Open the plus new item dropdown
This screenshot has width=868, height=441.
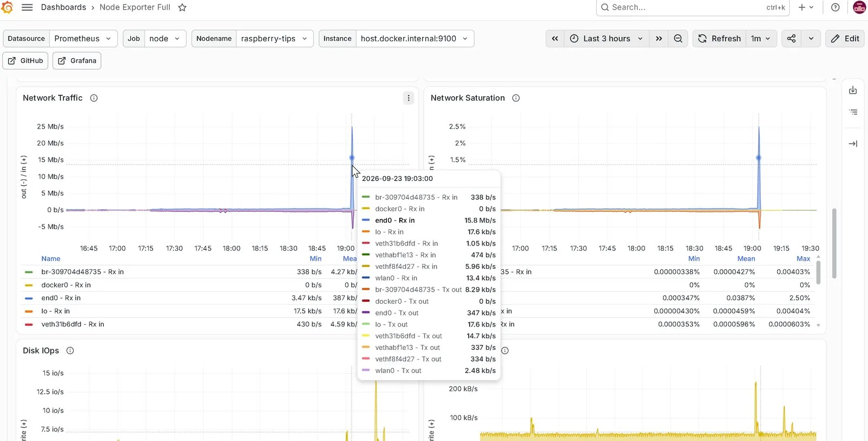[x=806, y=8]
